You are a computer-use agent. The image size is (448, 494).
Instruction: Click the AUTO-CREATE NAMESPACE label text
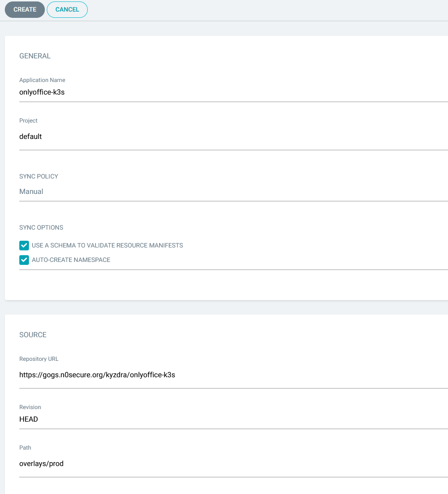point(71,260)
